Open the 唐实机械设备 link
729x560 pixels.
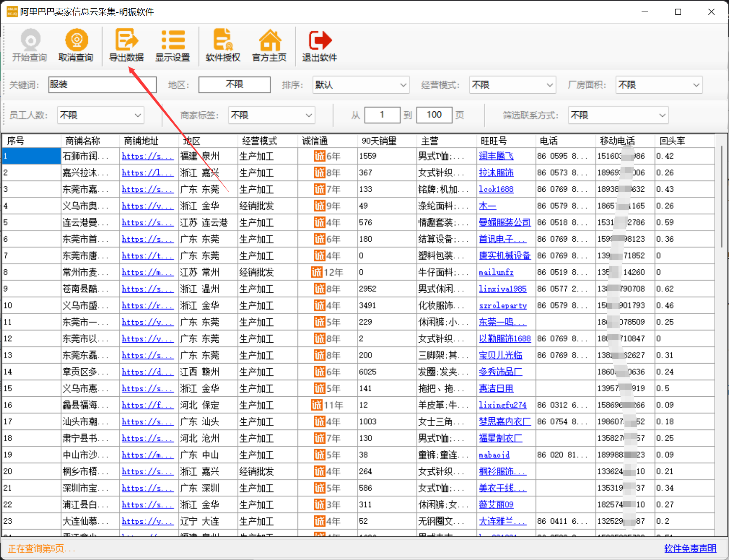(505, 256)
